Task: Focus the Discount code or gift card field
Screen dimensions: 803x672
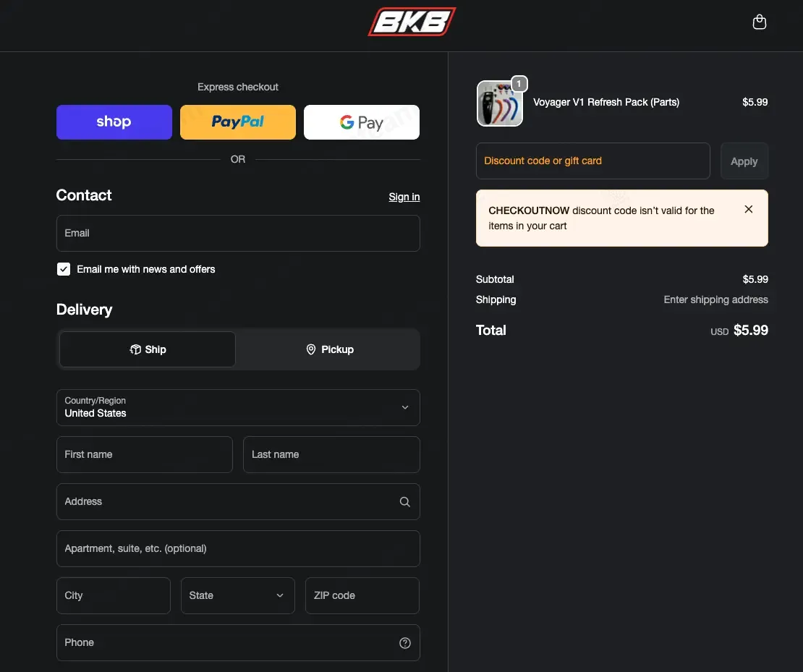Action: pos(592,161)
